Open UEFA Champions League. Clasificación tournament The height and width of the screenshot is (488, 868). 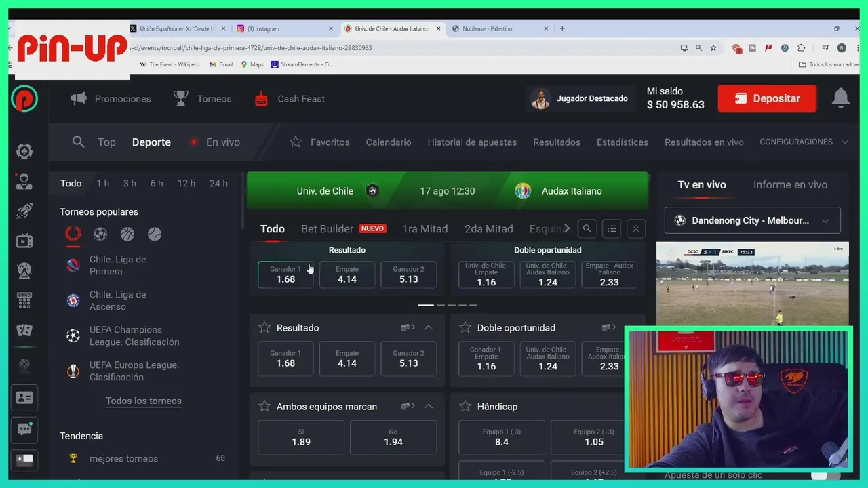point(134,335)
